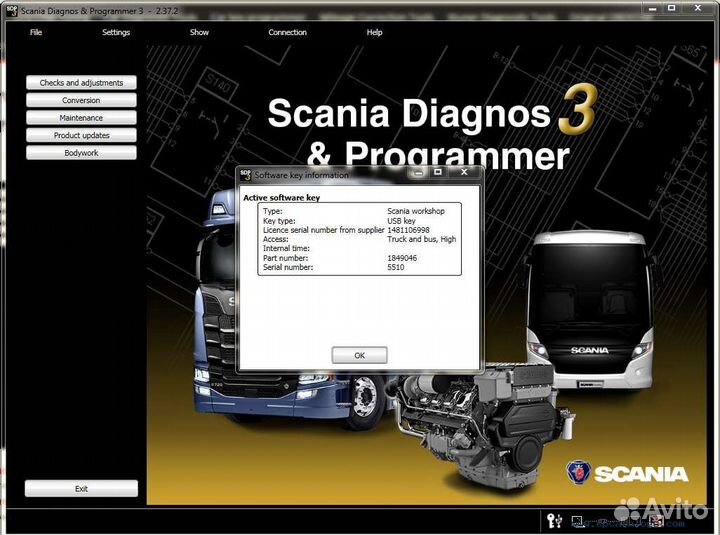This screenshot has height=535, width=720.
Task: Maximize the Software key information dialog
Action: [x=438, y=172]
